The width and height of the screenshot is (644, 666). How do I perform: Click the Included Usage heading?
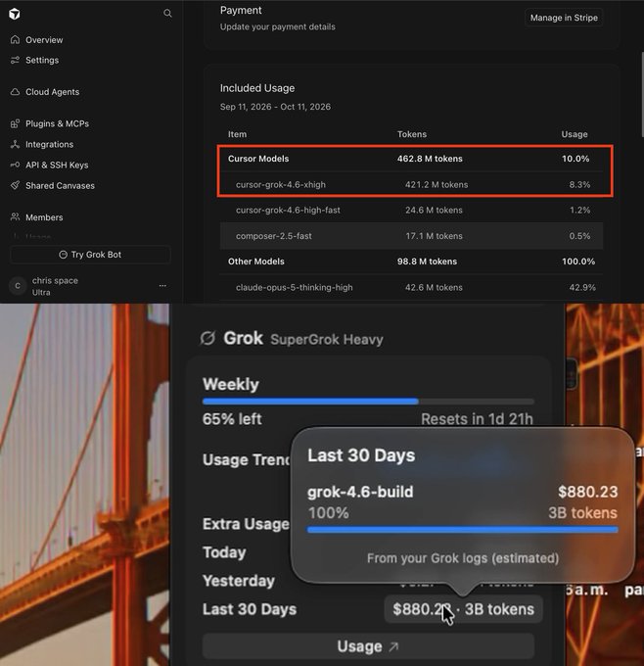[x=257, y=88]
